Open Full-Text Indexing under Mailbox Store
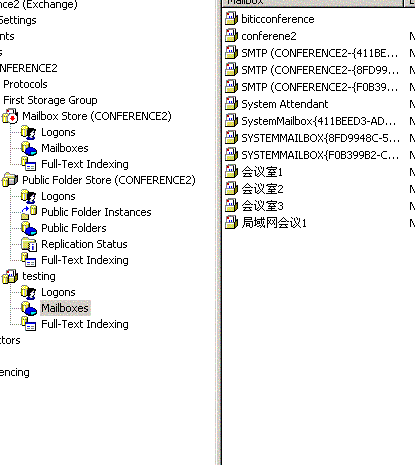 coord(85,164)
